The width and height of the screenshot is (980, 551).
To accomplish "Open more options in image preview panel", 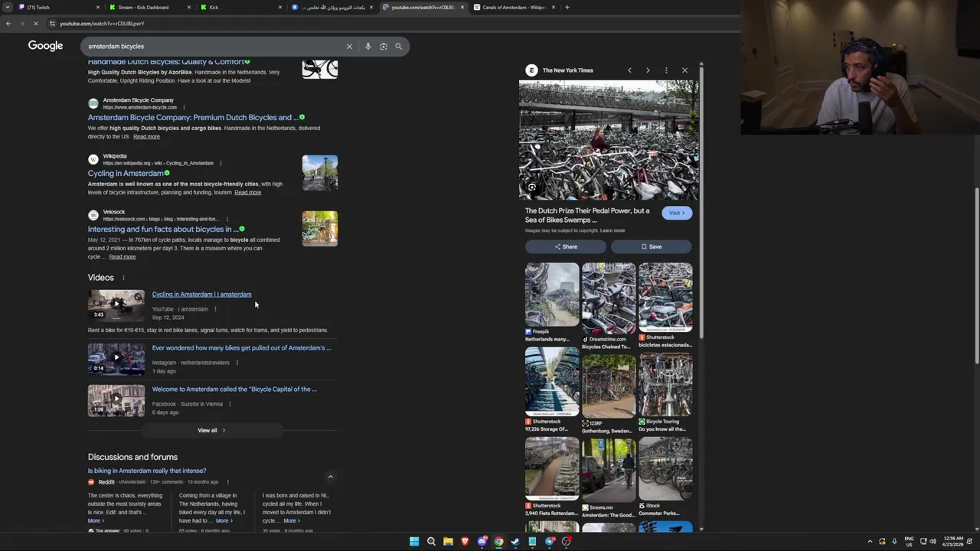I will click(666, 70).
